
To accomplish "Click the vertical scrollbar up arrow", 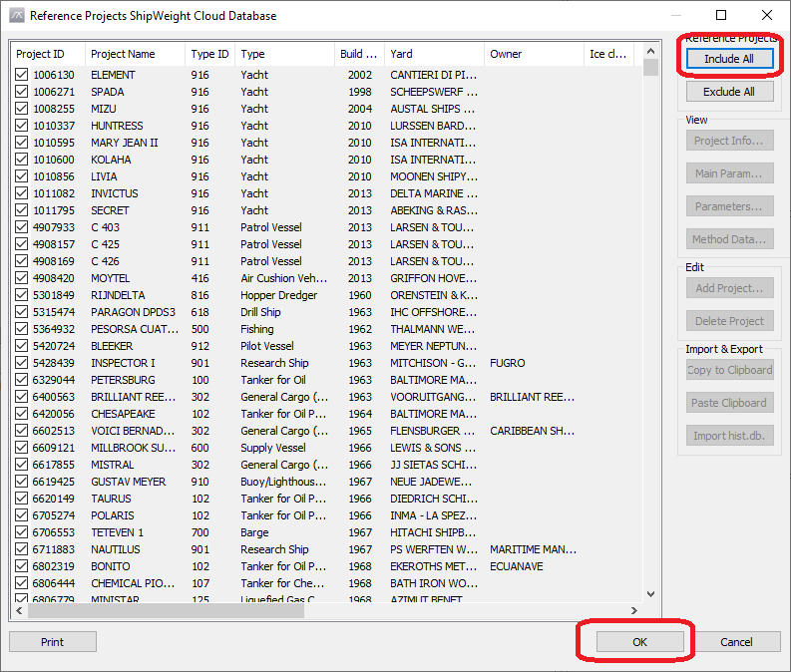I will [650, 51].
